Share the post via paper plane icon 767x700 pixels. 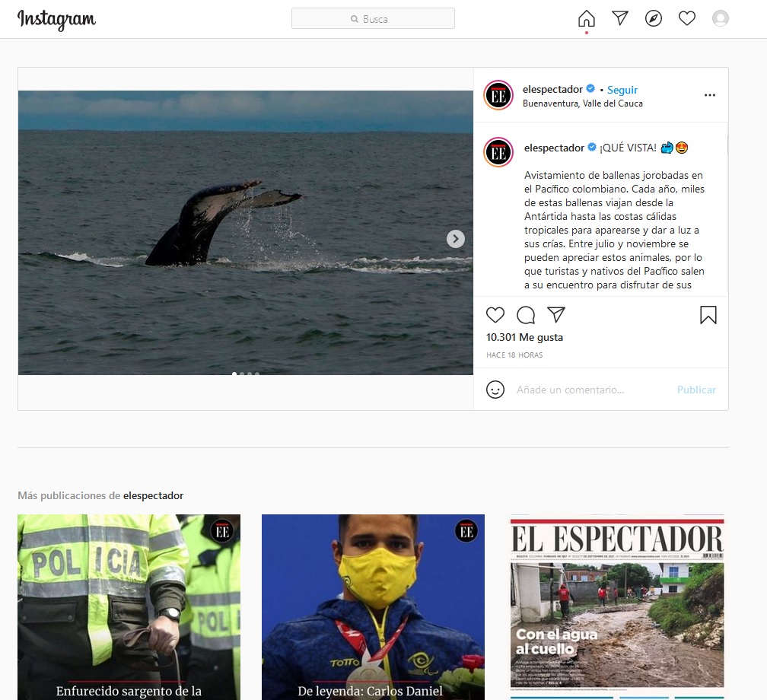(x=556, y=314)
